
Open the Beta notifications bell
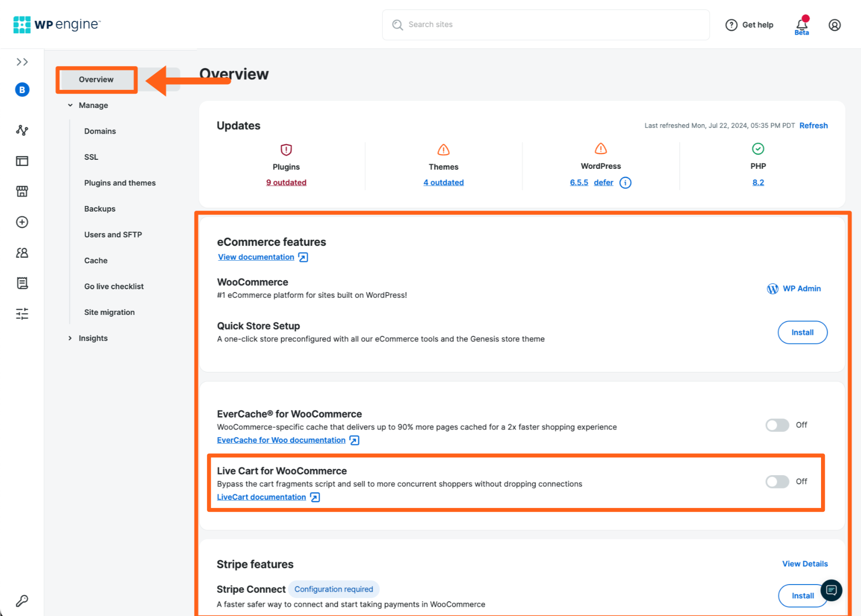(x=801, y=24)
